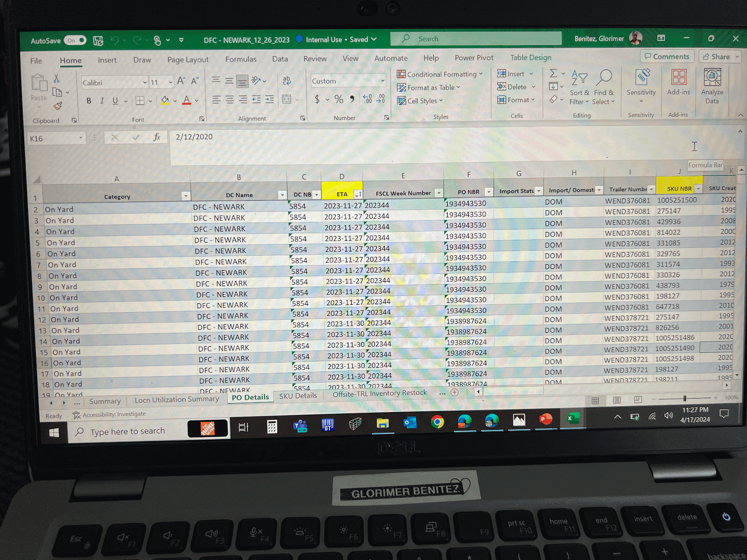Switch to the Page Layout tab
747x560 pixels.
pyautogui.click(x=188, y=60)
